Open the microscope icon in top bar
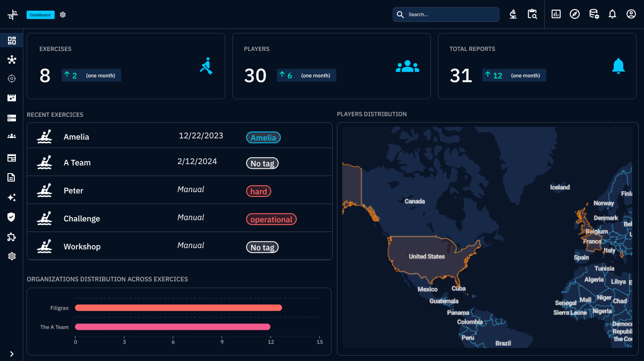This screenshot has height=361, width=644. (513, 14)
